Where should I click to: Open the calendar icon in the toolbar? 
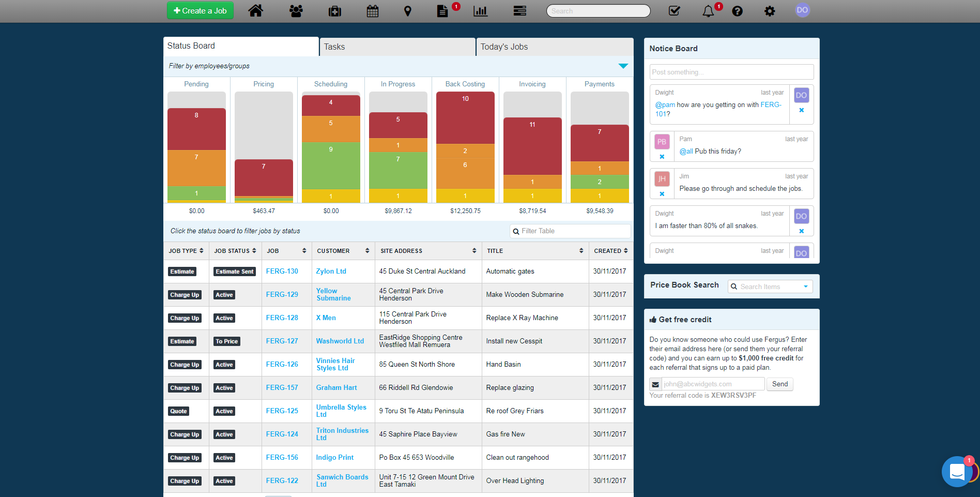click(373, 11)
